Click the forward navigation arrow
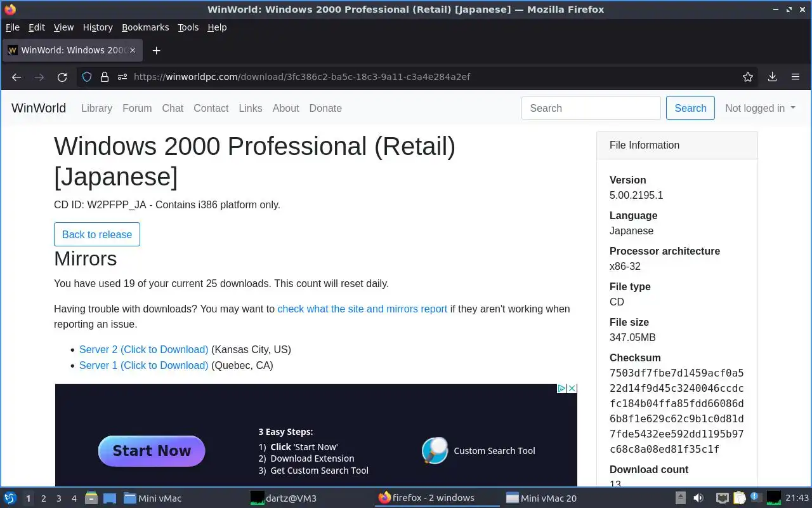Image resolution: width=812 pixels, height=508 pixels. (x=39, y=77)
